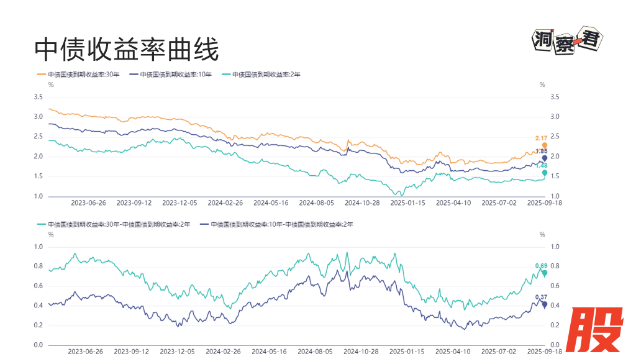The image size is (636, 364).
Task: Click the dark blue 1.85 endpoint marker
Action: click(x=545, y=158)
